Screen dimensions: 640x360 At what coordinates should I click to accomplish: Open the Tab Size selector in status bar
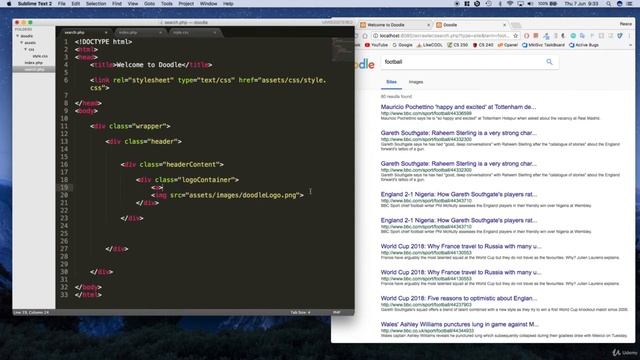(300, 312)
